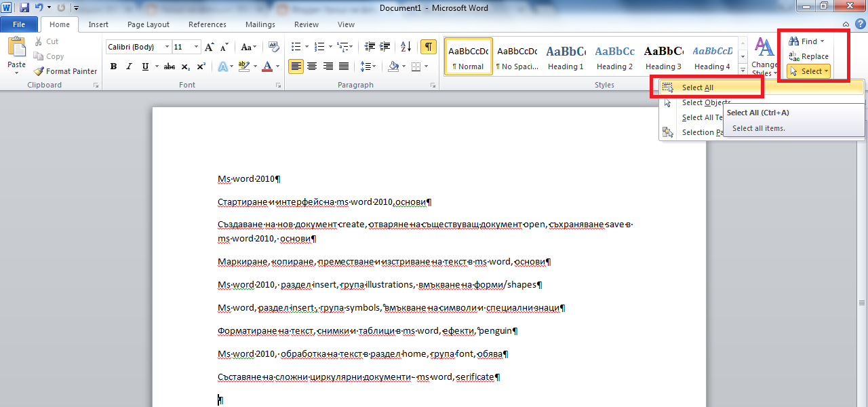This screenshot has height=407, width=868.
Task: Open the Find dropdown arrow
Action: point(823,41)
